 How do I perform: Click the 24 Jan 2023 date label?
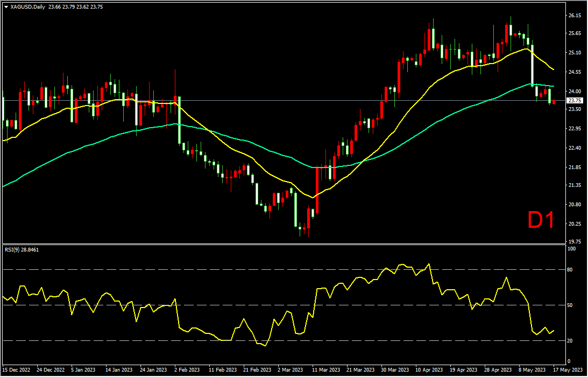154,370
